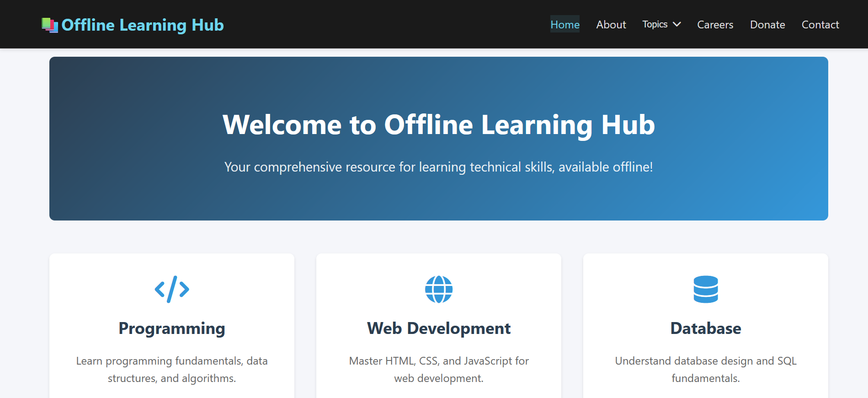
Task: Click 'Master HTML, CSS, and JavaScript' description
Action: [439, 370]
